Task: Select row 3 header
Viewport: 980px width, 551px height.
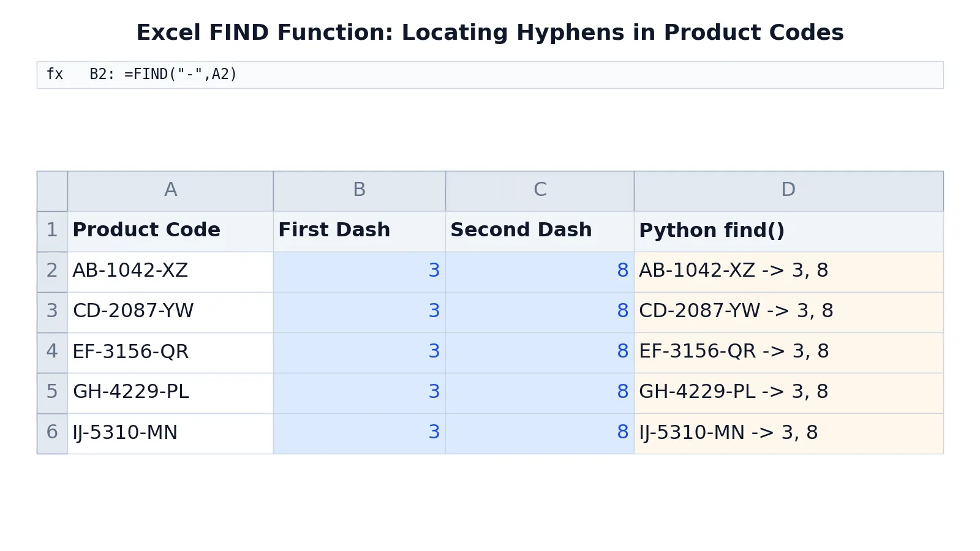Action: click(52, 312)
